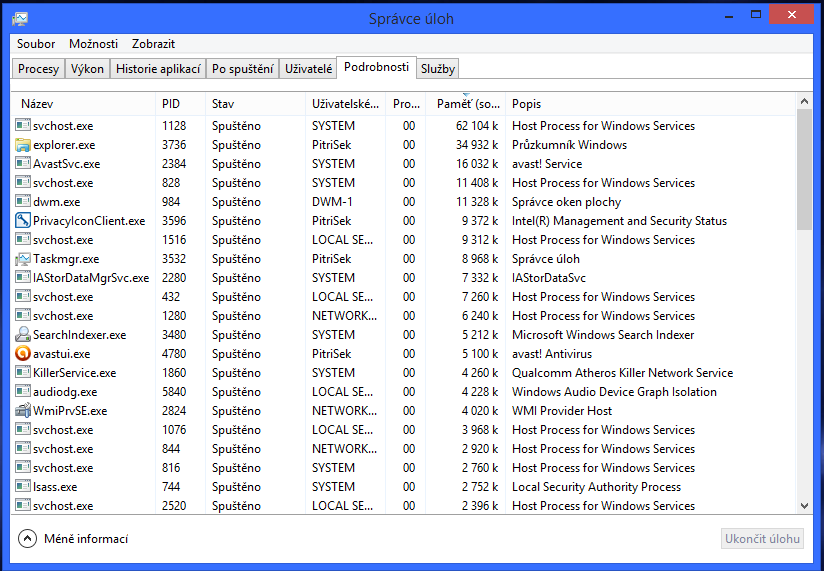Sort by the Uživatelské column header
This screenshot has height=571, width=824.
[x=345, y=103]
